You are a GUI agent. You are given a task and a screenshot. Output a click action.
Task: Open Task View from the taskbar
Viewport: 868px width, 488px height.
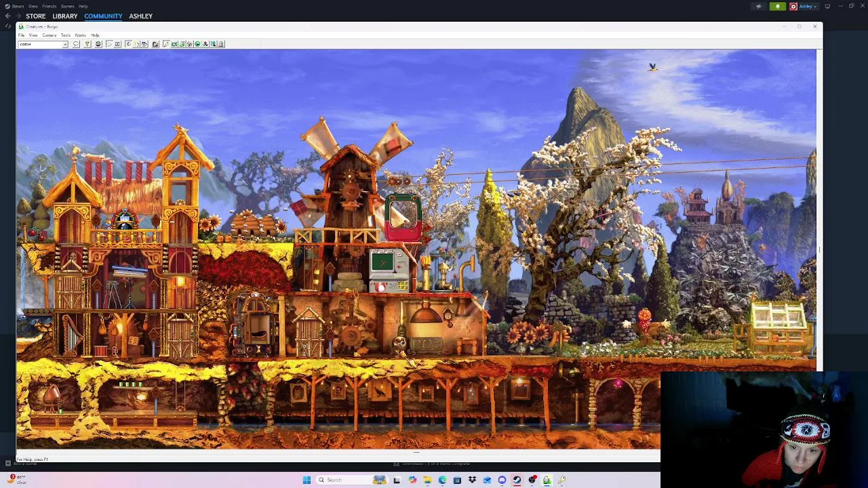click(x=396, y=480)
